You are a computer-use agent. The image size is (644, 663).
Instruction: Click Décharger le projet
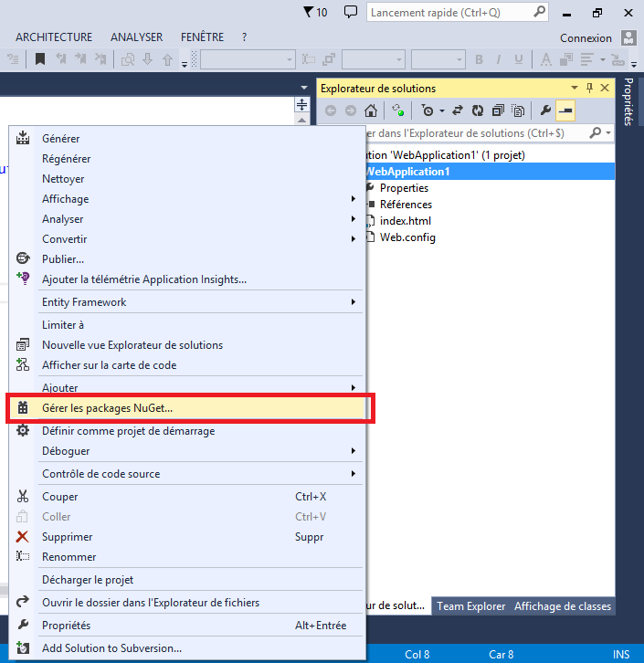[187, 580]
